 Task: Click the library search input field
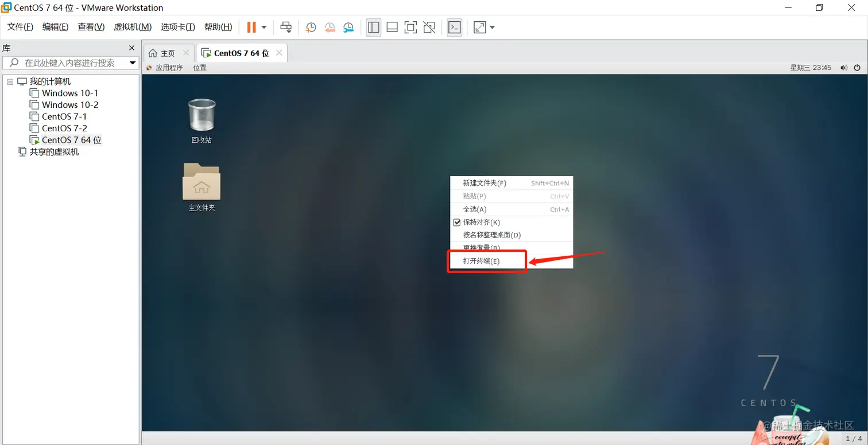point(69,63)
